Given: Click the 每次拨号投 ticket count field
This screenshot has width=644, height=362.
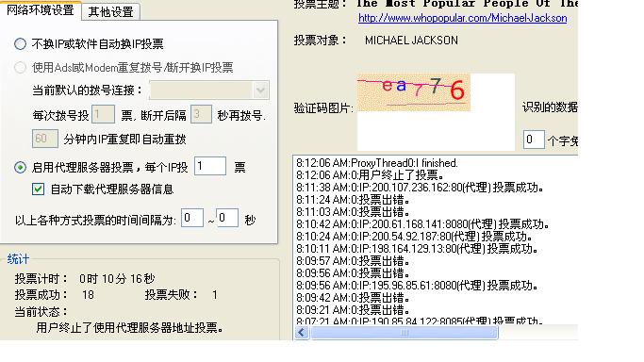Looking at the screenshot, I should point(103,114).
